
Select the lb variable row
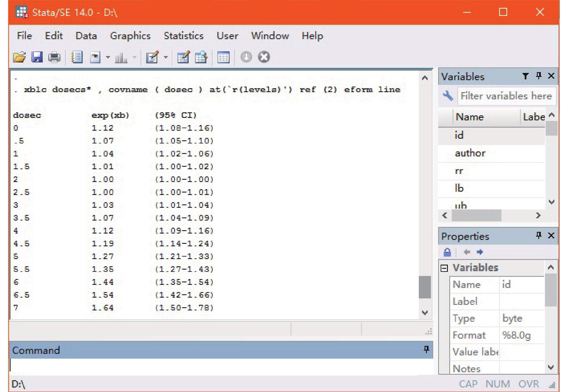(x=491, y=188)
